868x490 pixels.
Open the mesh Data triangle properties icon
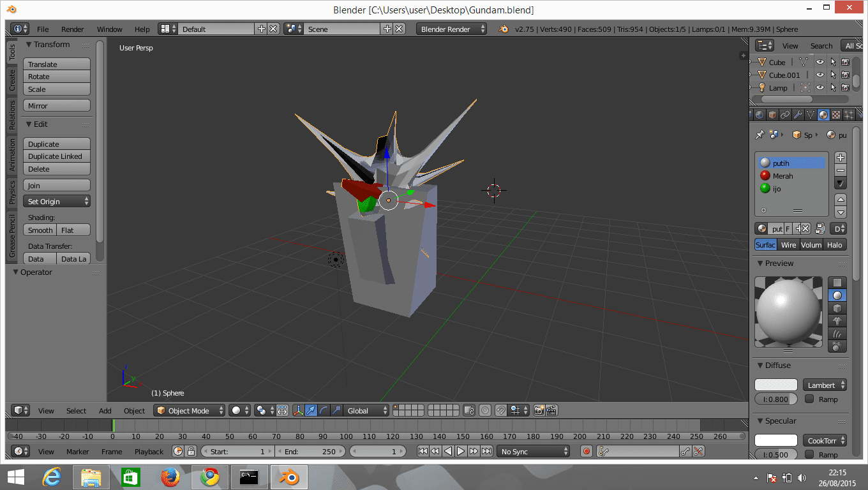[x=811, y=115]
